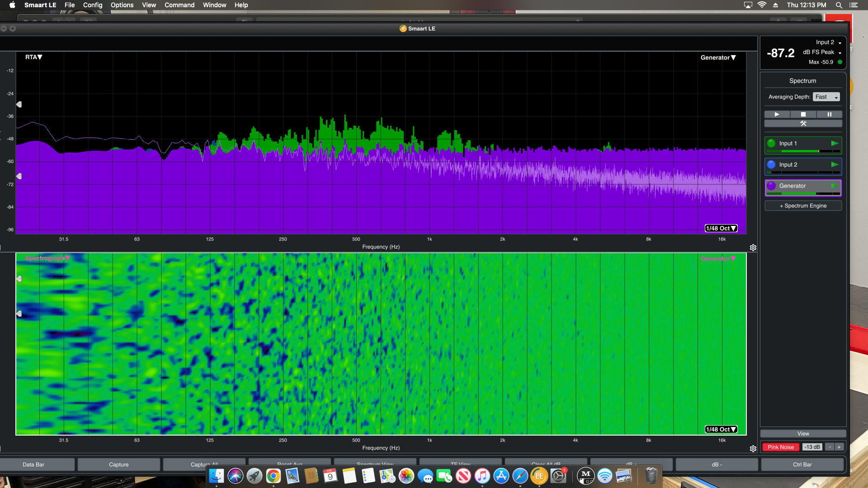The height and width of the screenshot is (488, 868).
Task: Grab the lower RTA threshold arrow marker
Action: [x=19, y=176]
